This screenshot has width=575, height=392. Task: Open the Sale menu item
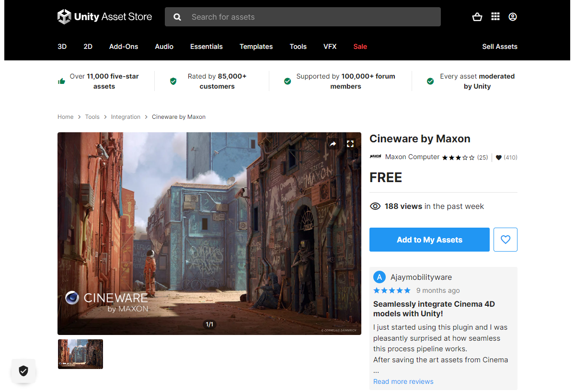[360, 46]
